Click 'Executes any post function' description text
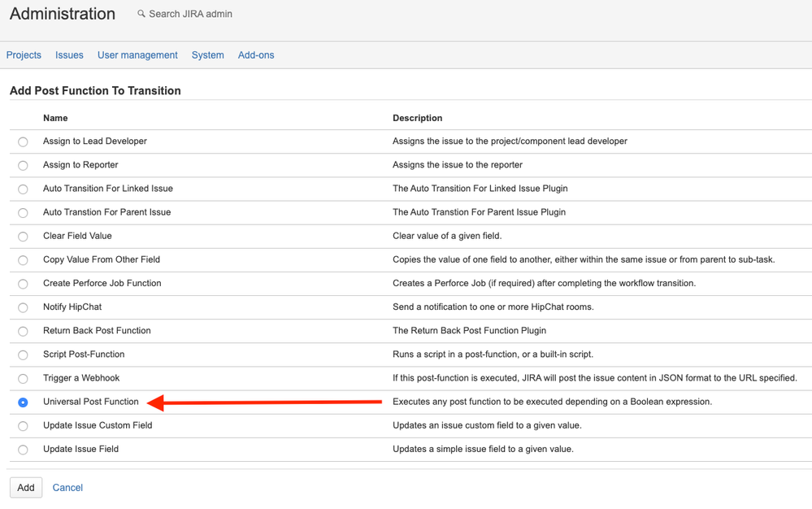The height and width of the screenshot is (509, 812). (x=552, y=402)
